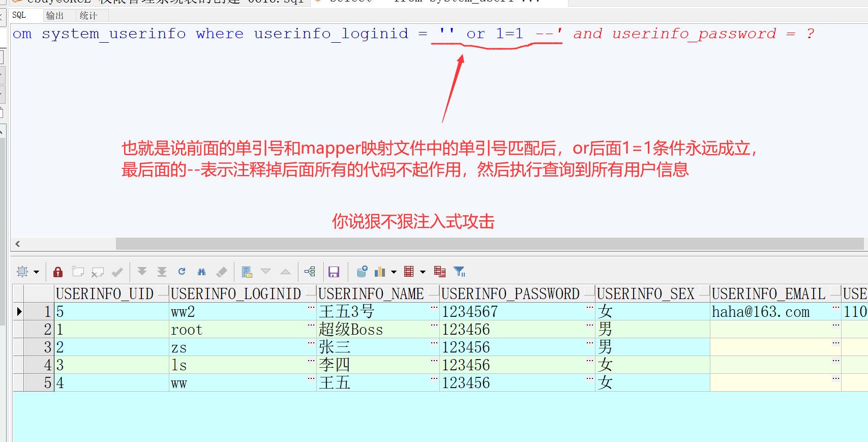This screenshot has height=442, width=868.
Task: Click the filter funnel icon
Action: [460, 272]
